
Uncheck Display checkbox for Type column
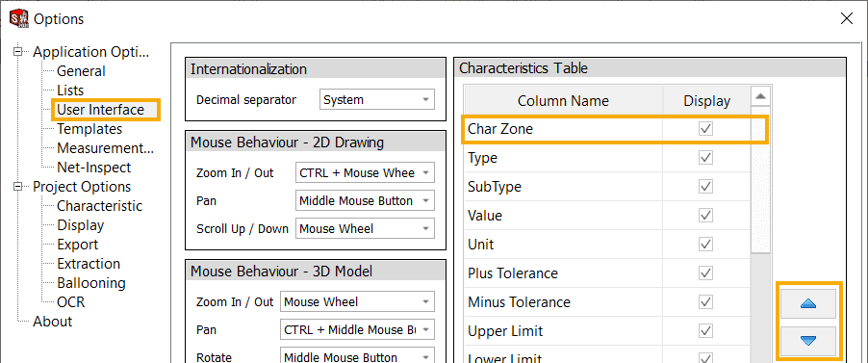click(x=705, y=158)
